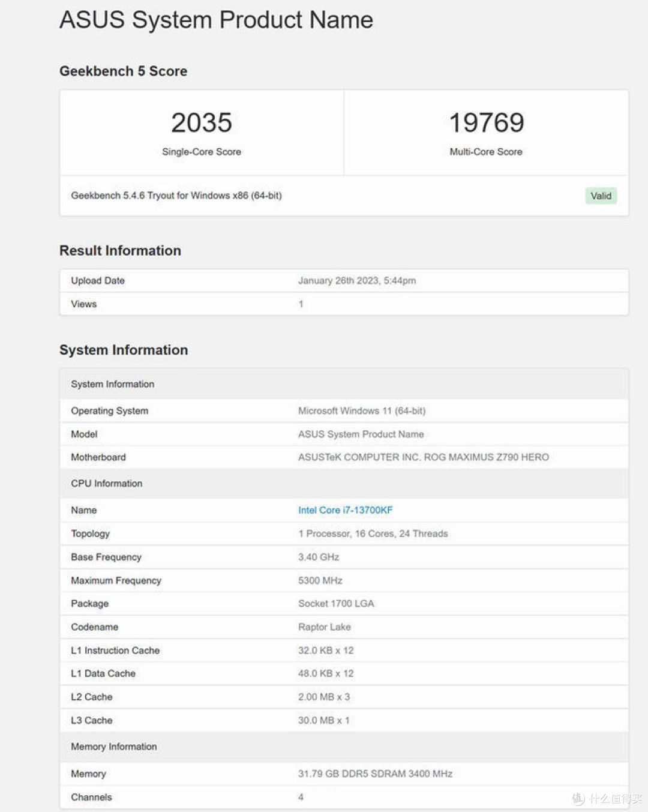Click the Maximum Frequency label
The height and width of the screenshot is (812, 648).
(116, 580)
